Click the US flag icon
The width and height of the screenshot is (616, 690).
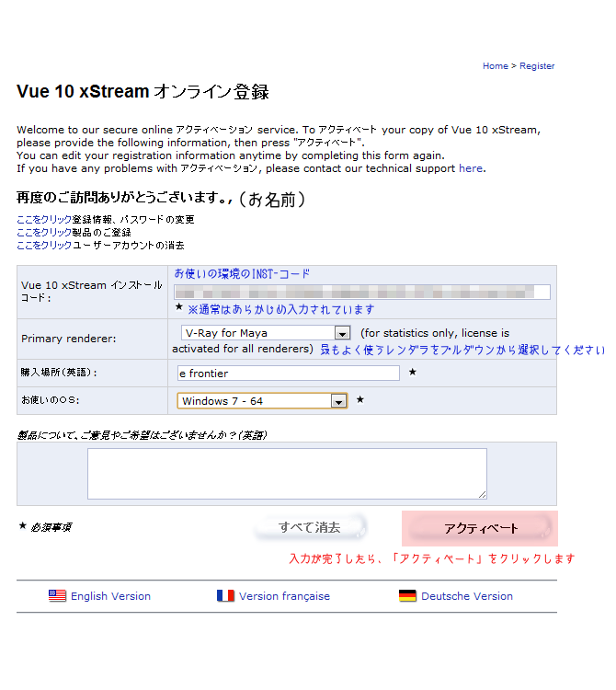[x=57, y=596]
